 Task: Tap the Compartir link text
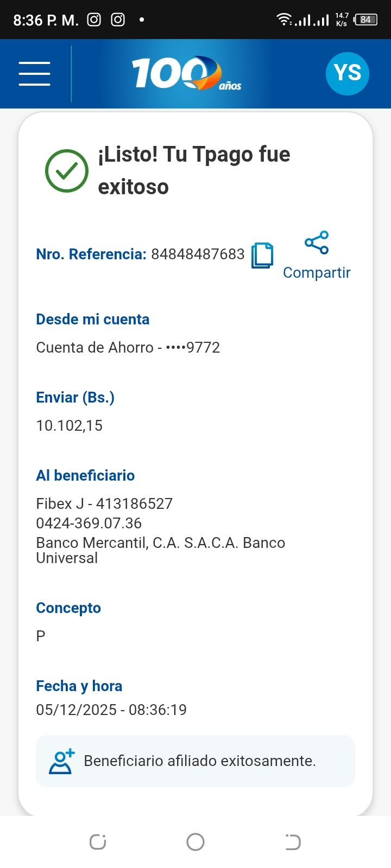click(x=317, y=272)
